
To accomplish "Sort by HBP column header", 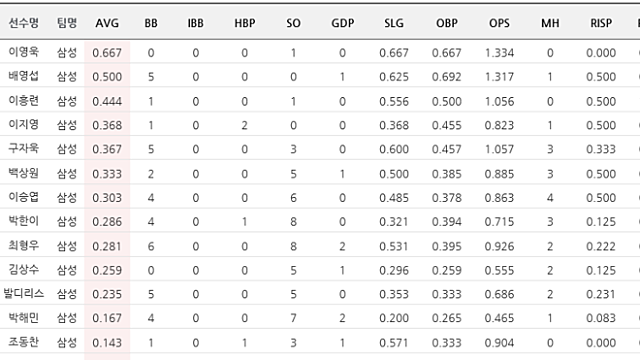I will point(244,23).
